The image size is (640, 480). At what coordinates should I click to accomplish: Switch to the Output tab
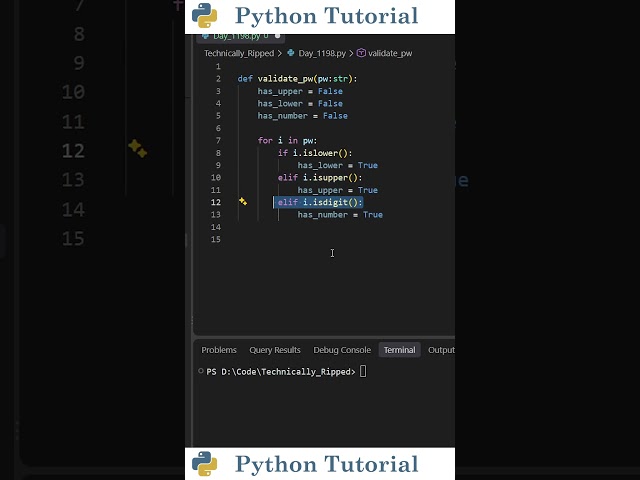point(441,350)
